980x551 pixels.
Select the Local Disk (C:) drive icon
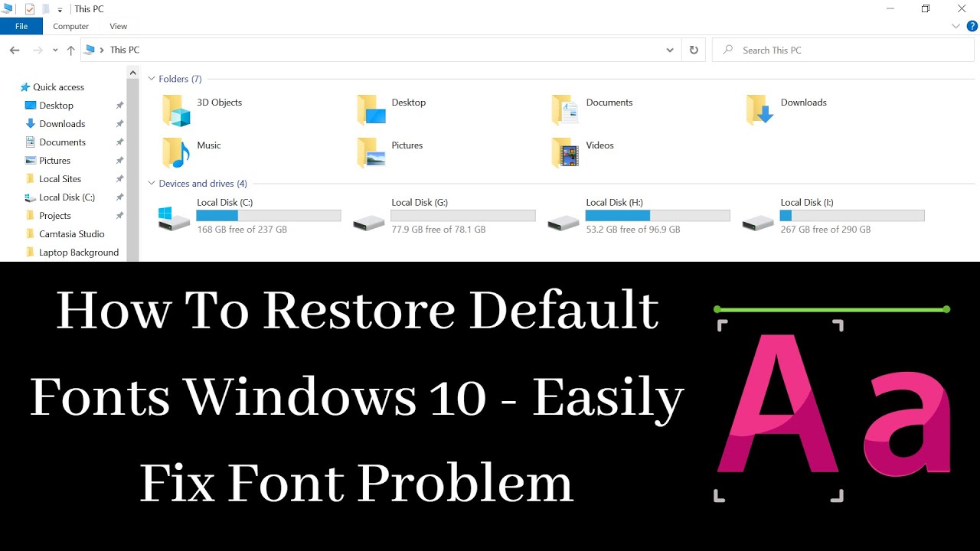pos(174,218)
